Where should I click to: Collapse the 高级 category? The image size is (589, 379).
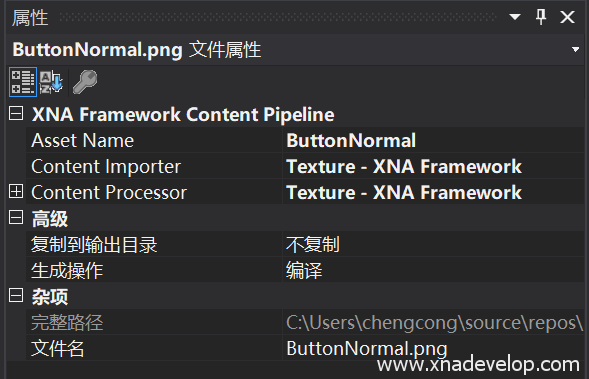(16, 217)
